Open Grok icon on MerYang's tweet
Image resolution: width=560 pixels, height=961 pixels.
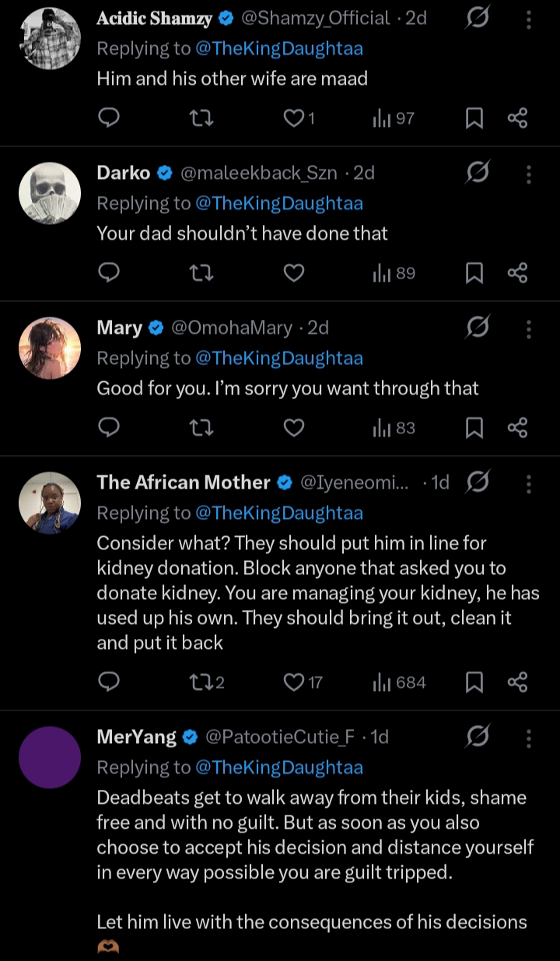[478, 736]
